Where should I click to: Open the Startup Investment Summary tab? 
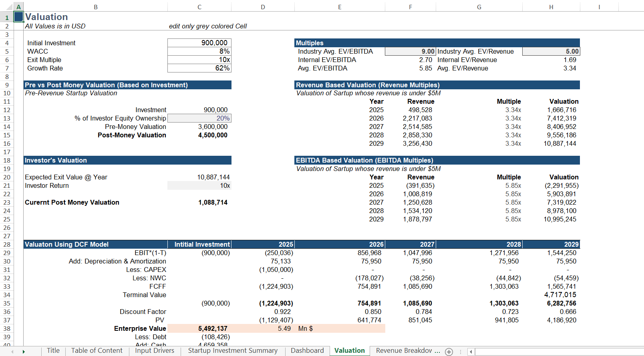[x=233, y=351]
